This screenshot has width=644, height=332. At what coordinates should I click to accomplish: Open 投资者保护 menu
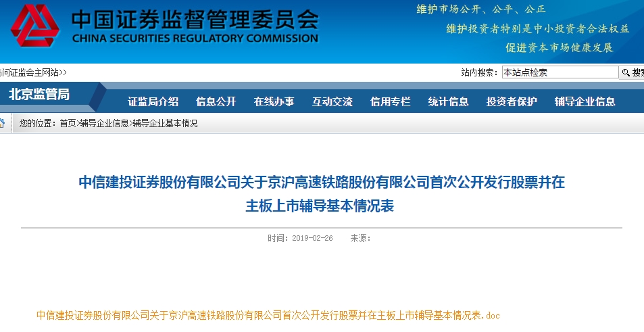512,101
